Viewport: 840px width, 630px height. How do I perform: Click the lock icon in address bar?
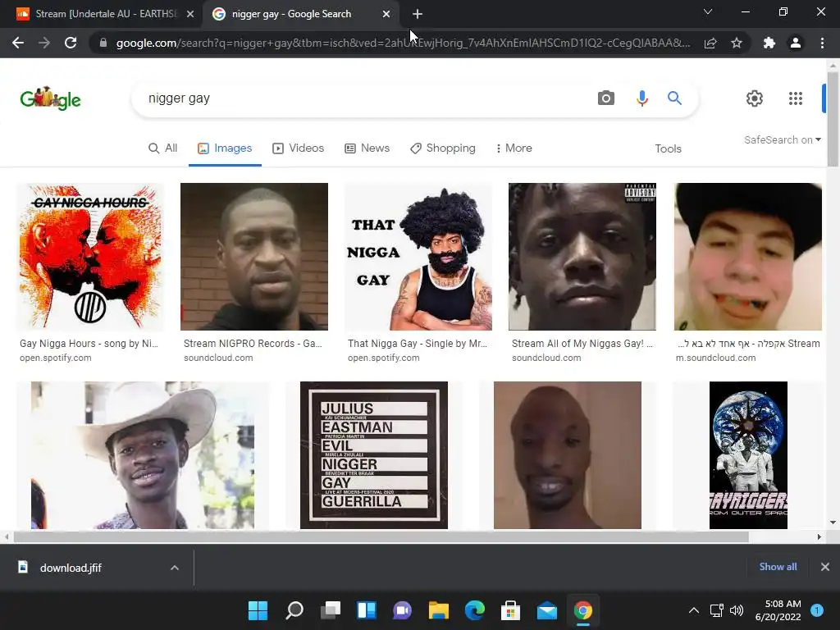point(103,43)
